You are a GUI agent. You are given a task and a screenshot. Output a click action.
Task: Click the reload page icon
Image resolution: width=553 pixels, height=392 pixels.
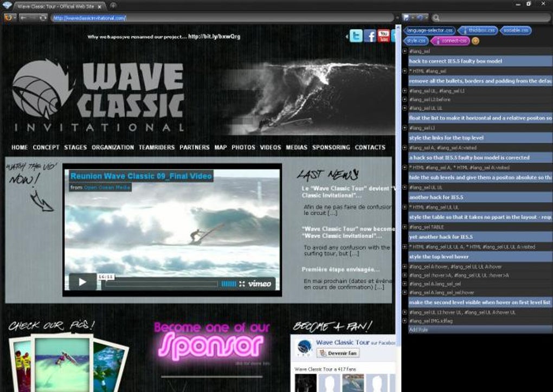pyautogui.click(x=43, y=18)
